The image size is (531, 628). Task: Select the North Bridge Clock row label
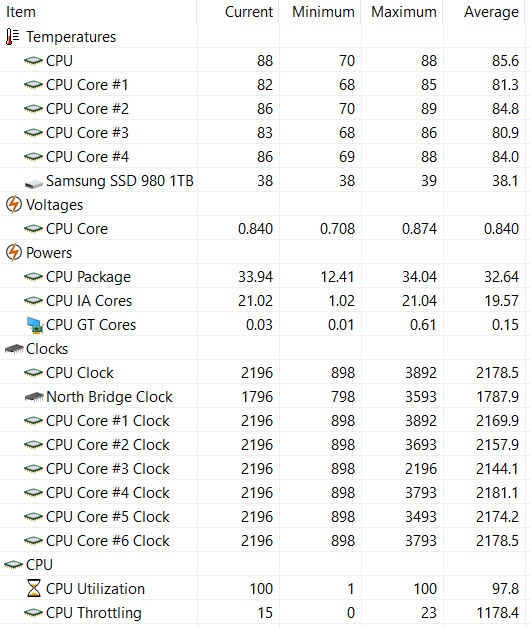109,397
